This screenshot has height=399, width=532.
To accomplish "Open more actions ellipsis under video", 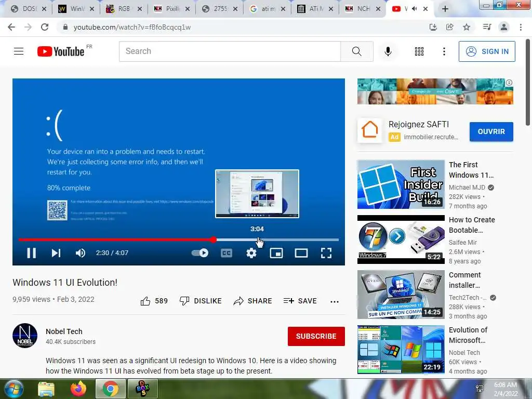I will pos(335,302).
